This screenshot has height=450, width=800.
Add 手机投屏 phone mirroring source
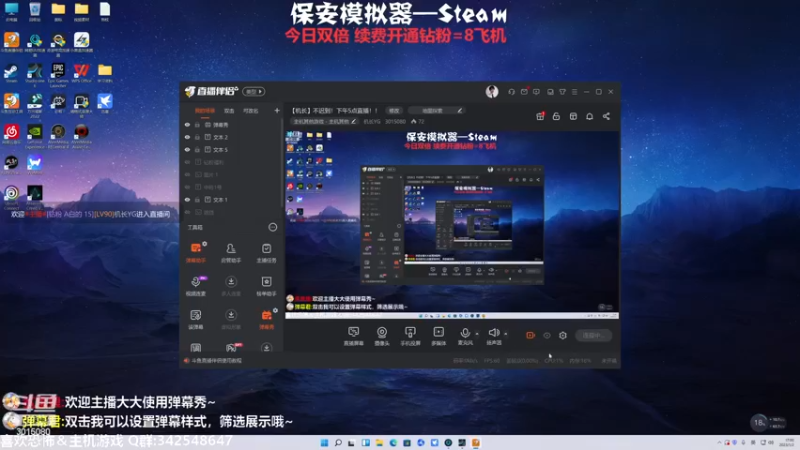[410, 336]
